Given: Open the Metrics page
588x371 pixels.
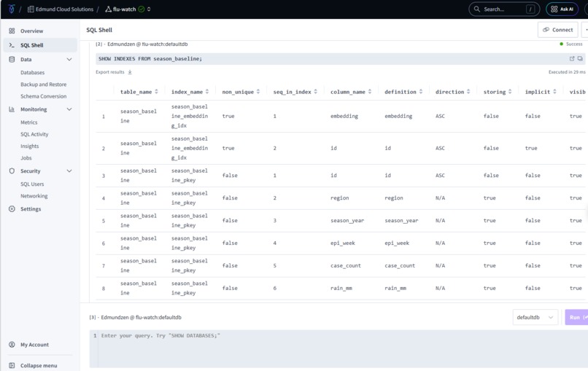Looking at the screenshot, I should 29,122.
